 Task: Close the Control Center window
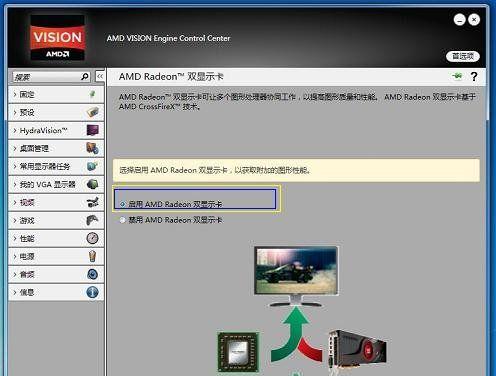474,20
